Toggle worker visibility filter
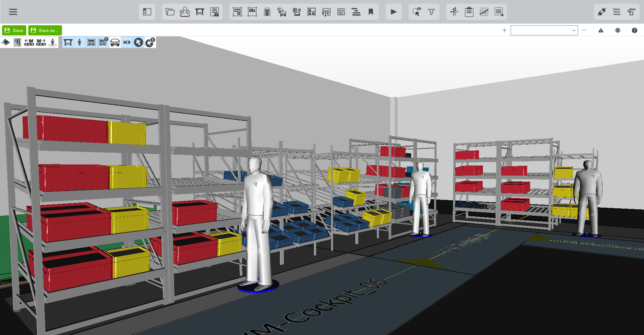Image resolution: width=644 pixels, height=335 pixels. [x=79, y=42]
